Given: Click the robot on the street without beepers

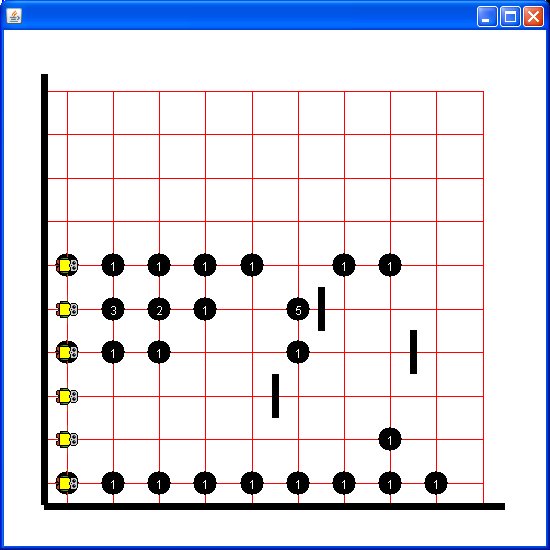Looking at the screenshot, I should pyautogui.click(x=67, y=396).
